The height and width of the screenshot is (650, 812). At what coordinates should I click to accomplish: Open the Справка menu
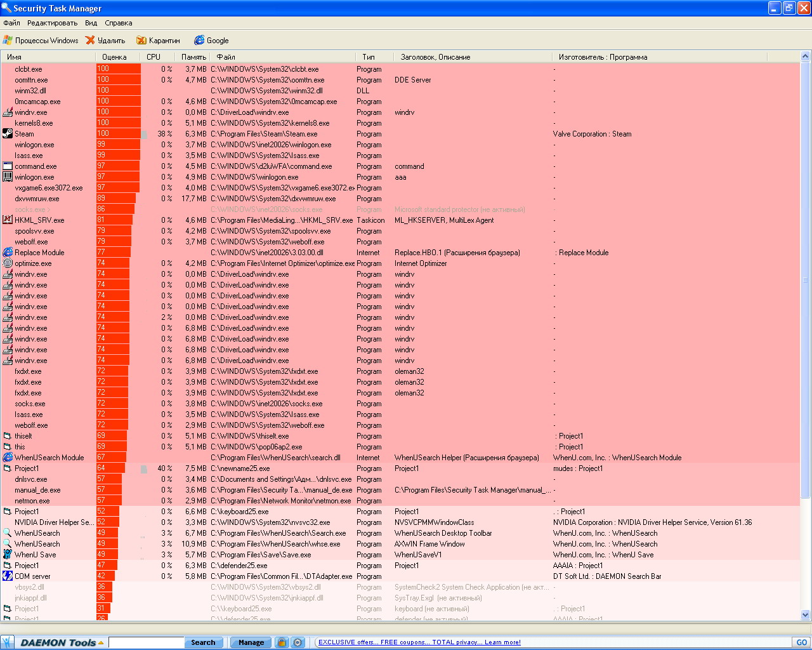(x=119, y=23)
